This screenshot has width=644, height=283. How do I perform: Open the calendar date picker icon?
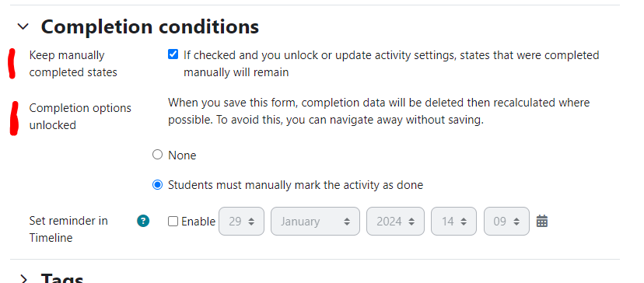542,221
